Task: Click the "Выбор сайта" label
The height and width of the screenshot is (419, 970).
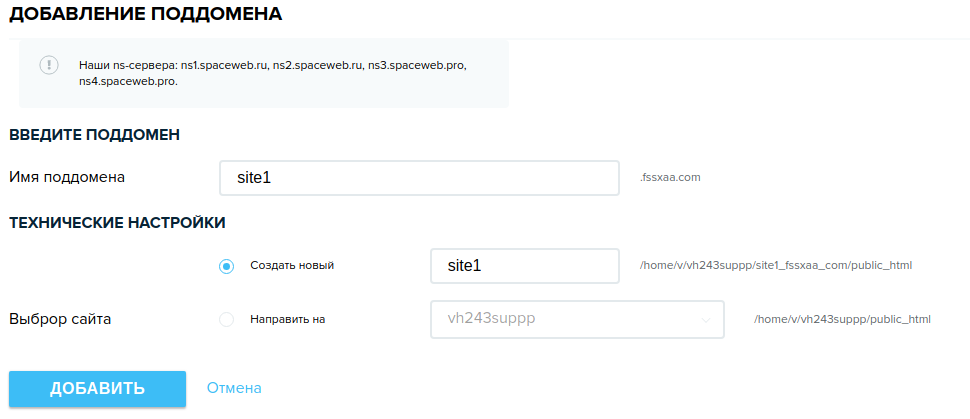Action: coord(60,320)
